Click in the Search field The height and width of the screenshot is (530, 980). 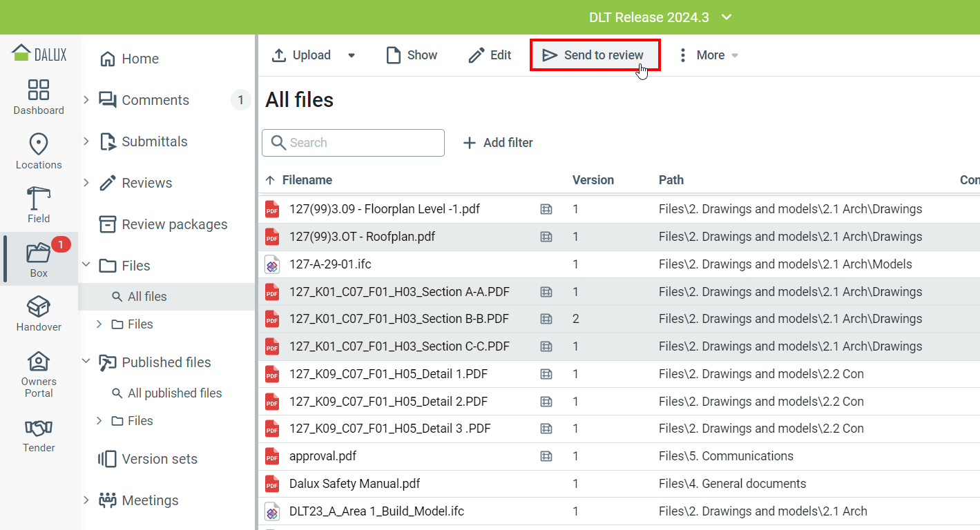coord(363,143)
